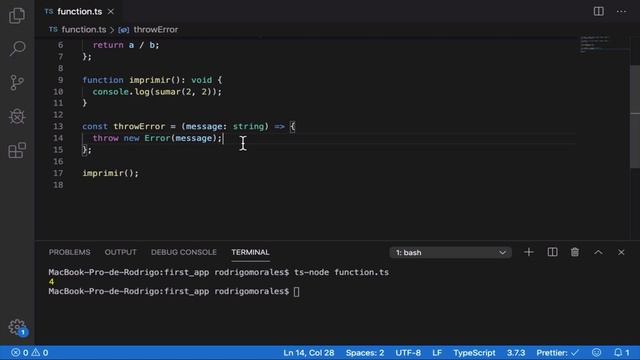Click 'Error' class name on line 14
Image resolution: width=640 pixels, height=360 pixels.
coord(157,138)
